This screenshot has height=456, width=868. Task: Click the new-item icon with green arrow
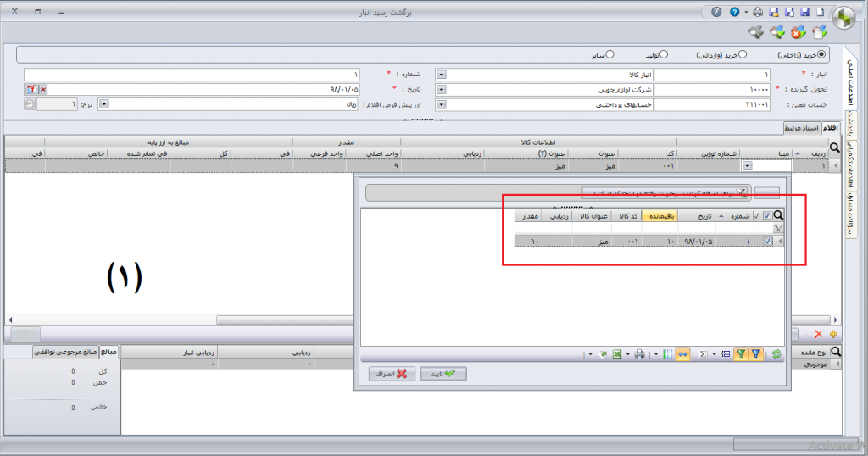[820, 33]
